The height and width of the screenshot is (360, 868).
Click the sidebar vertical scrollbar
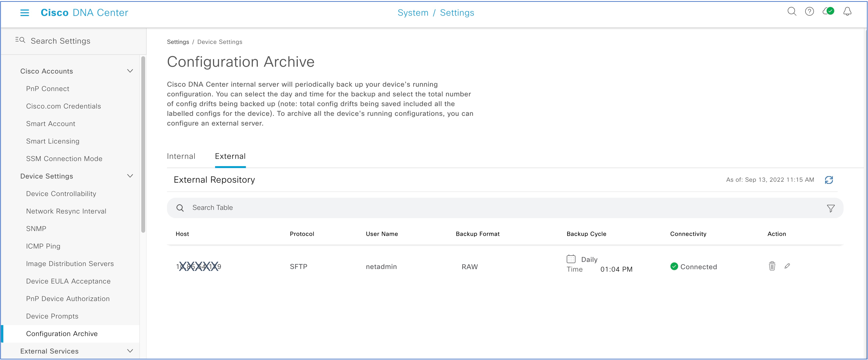(x=143, y=145)
